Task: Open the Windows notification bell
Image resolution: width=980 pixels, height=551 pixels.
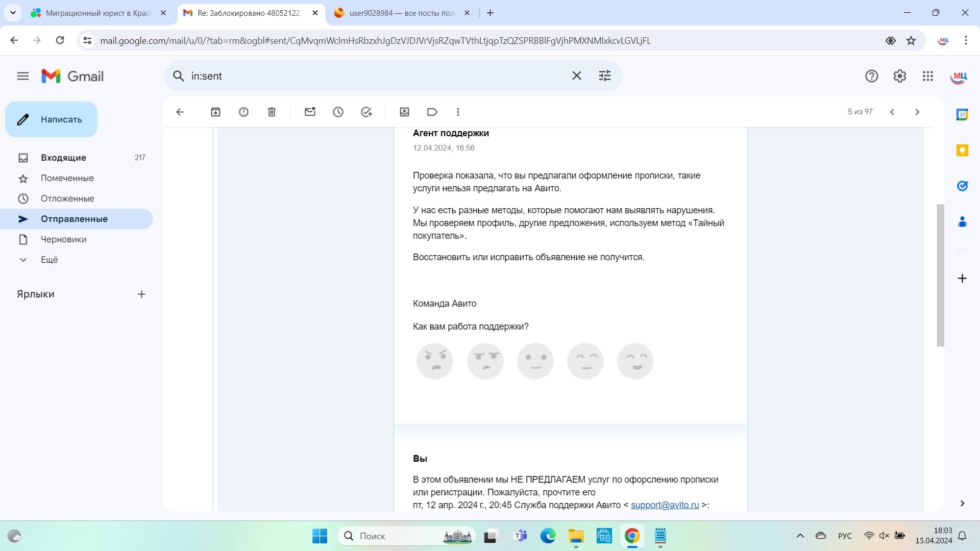Action: pyautogui.click(x=962, y=536)
